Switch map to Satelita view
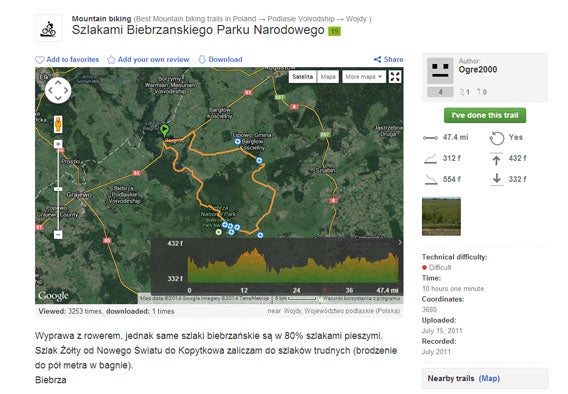The height and width of the screenshot is (394, 568). coord(302,77)
